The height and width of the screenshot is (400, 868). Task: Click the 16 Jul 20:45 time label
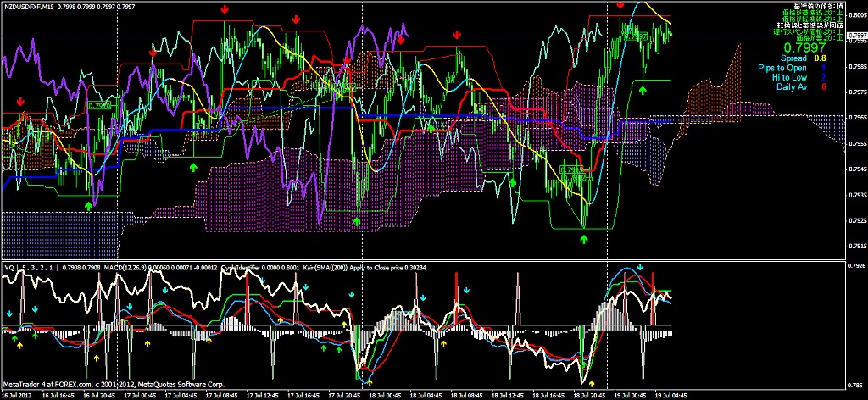click(x=98, y=396)
